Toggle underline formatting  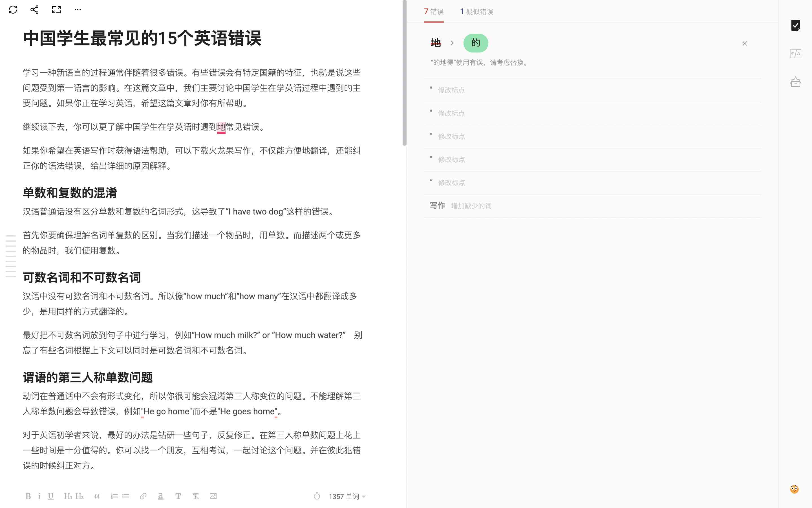click(51, 496)
